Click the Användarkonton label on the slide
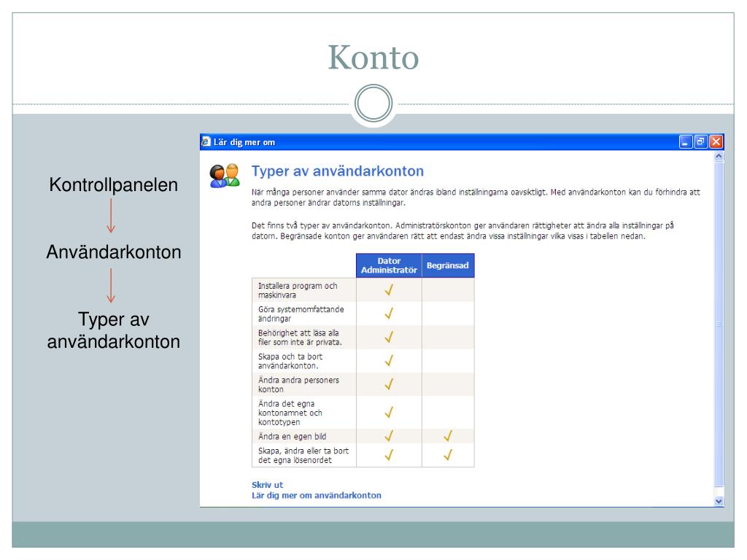The image size is (747, 560). [113, 252]
